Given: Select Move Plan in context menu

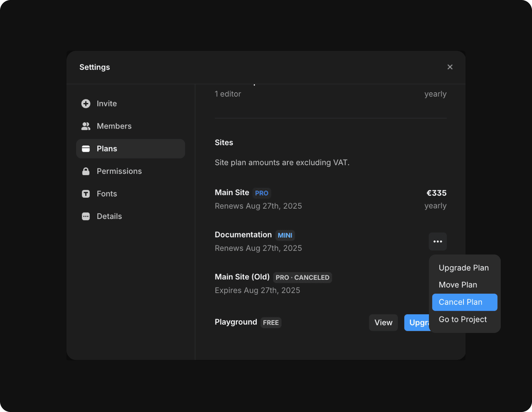Looking at the screenshot, I should click(x=458, y=285).
